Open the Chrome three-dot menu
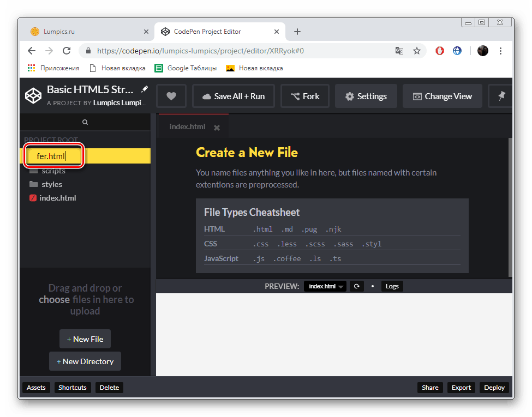 (x=500, y=50)
